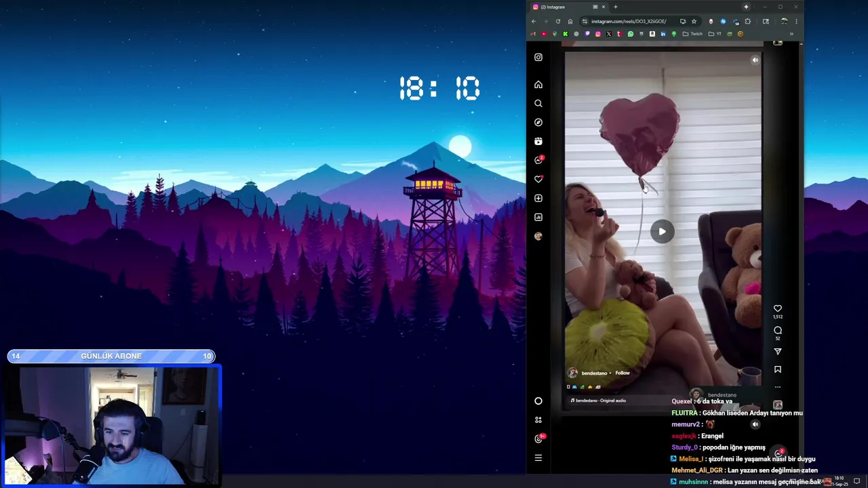Viewport: 868px width, 488px height.
Task: Click the Instagram logo at sidebar top
Action: click(538, 58)
